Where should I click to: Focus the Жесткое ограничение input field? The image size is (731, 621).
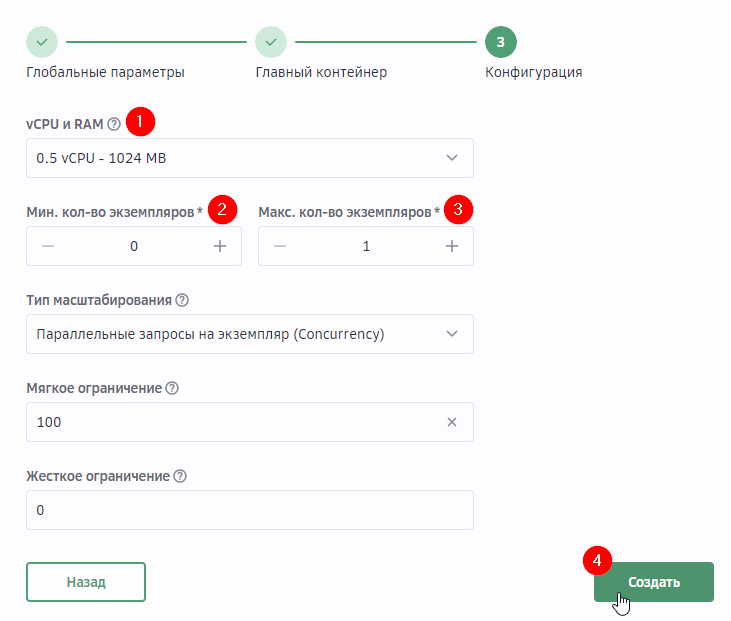pos(250,510)
